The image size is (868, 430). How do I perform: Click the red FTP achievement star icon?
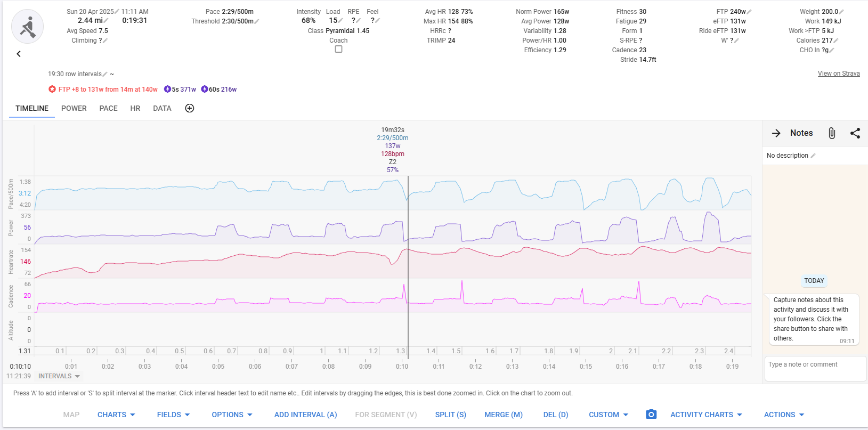point(52,90)
